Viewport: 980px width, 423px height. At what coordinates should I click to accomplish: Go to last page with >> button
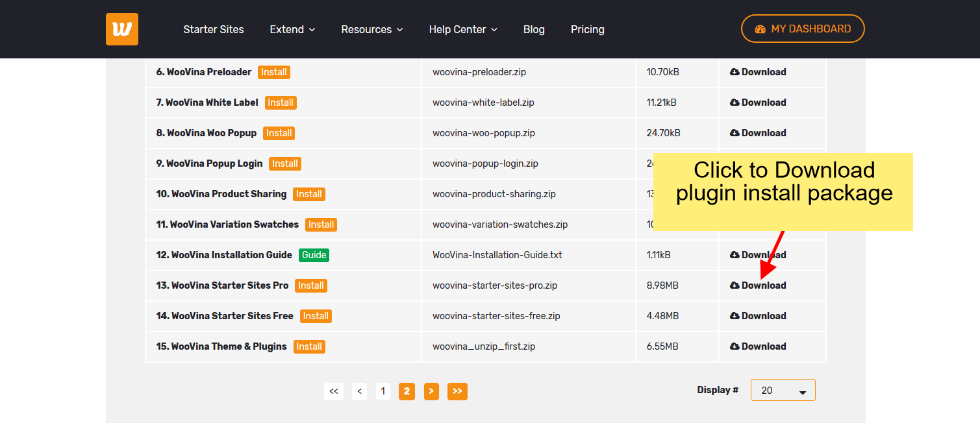[x=457, y=391]
